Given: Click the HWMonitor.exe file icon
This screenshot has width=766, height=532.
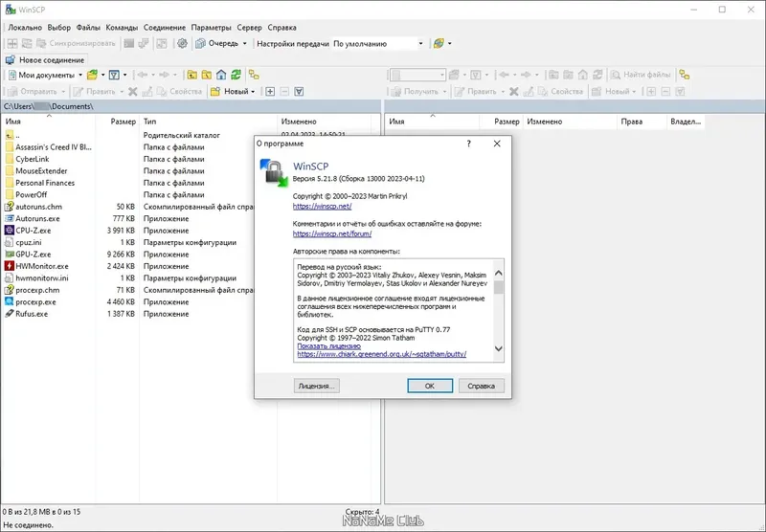Looking at the screenshot, I should pos(10,266).
